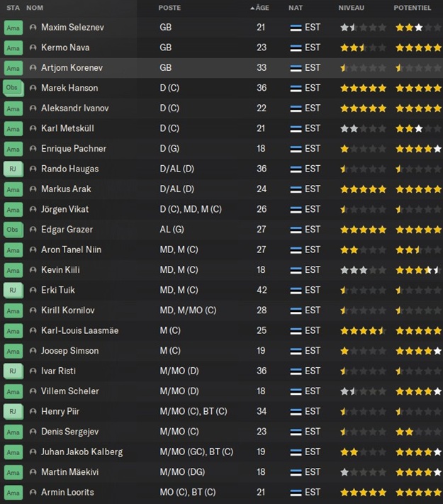Open player Marek Hanson's profile
Screen dimensions: 443x504
tap(69, 88)
